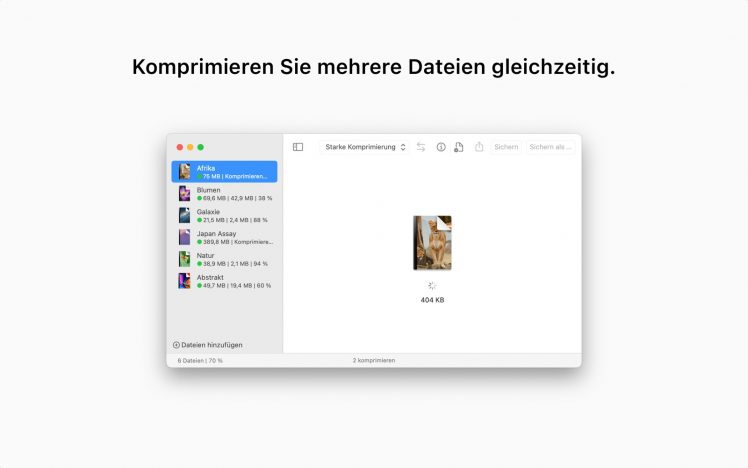Image resolution: width=748 pixels, height=468 pixels.
Task: Click the Natur file thumbnail icon
Action: [184, 259]
